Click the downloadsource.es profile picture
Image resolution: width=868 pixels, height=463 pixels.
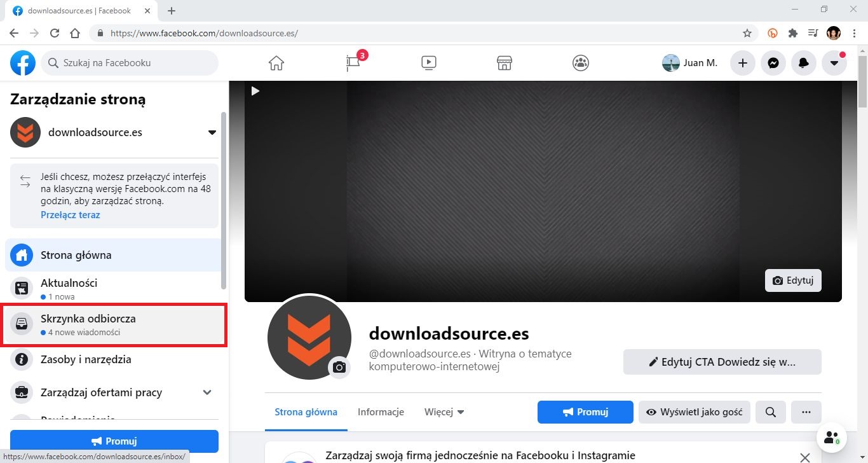(309, 338)
